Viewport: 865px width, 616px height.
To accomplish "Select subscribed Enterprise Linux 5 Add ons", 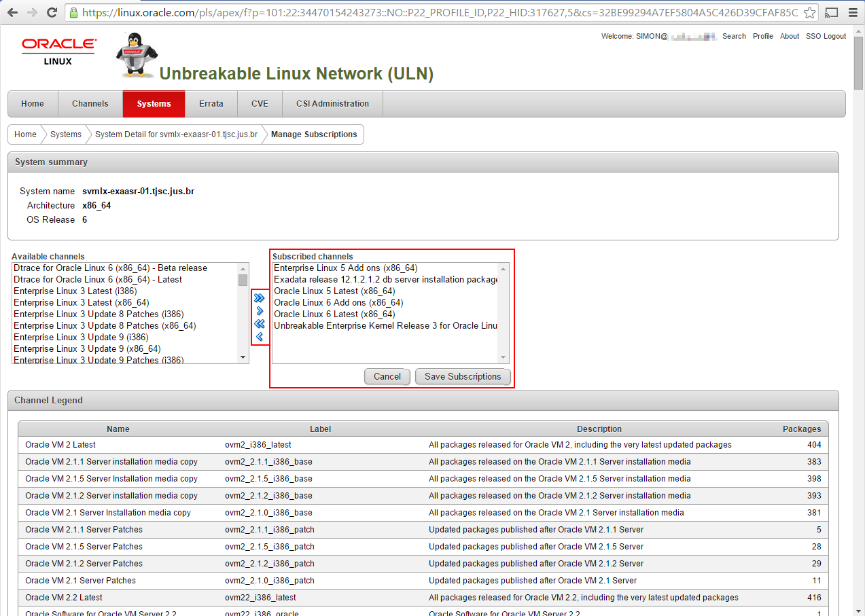I will pyautogui.click(x=385, y=268).
